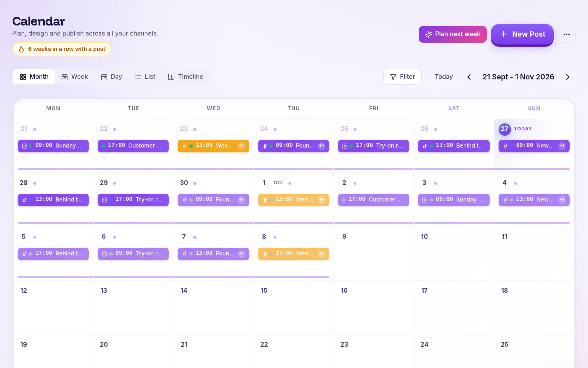Screen dimensions: 588x368
Task: Switch to Timeline view
Action: [x=186, y=77]
